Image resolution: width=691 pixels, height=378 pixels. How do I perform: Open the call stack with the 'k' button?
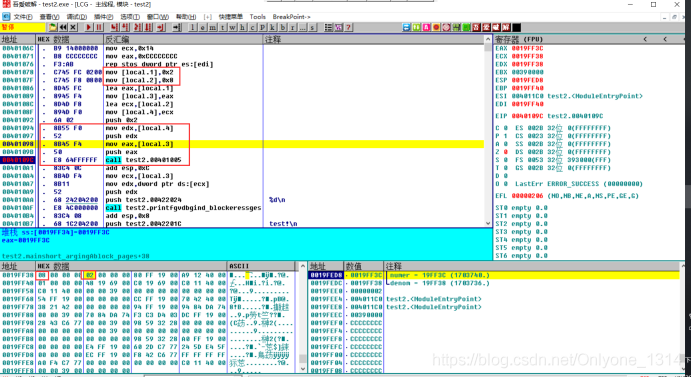click(x=273, y=27)
